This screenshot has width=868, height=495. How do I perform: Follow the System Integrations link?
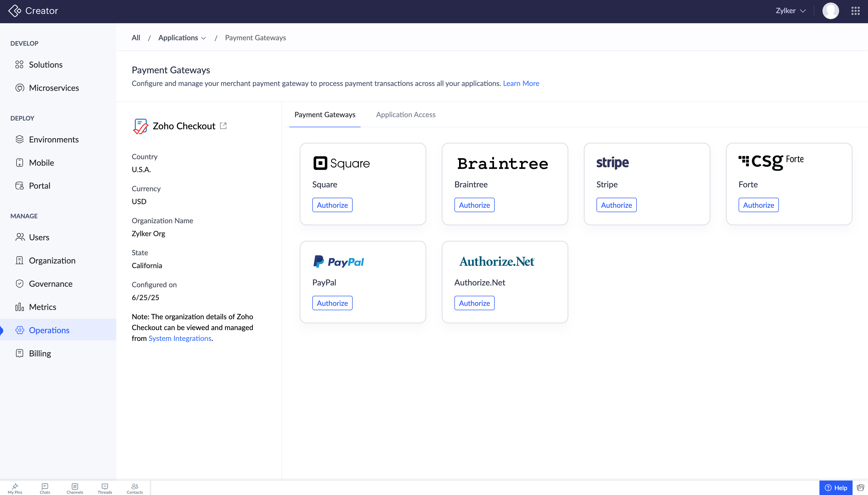point(180,338)
